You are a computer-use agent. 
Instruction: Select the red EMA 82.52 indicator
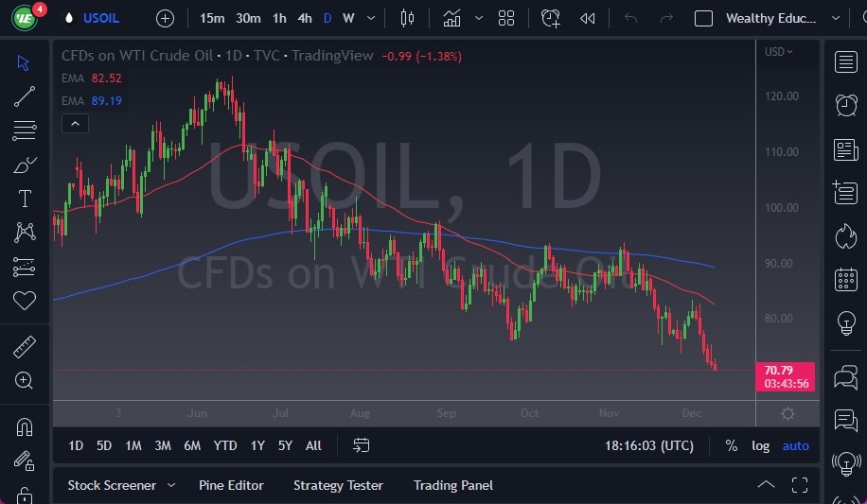[91, 78]
